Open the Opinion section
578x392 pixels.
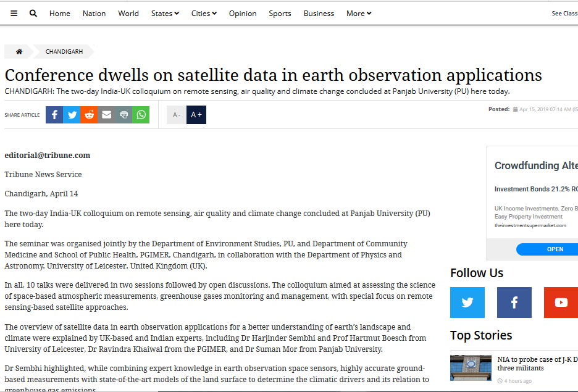pos(243,14)
